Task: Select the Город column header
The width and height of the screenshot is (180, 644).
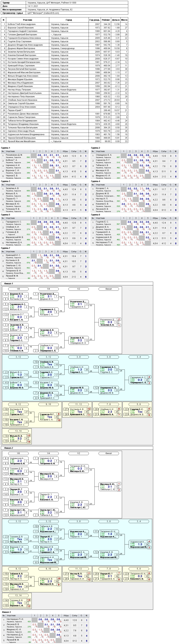Action: (x=69, y=20)
